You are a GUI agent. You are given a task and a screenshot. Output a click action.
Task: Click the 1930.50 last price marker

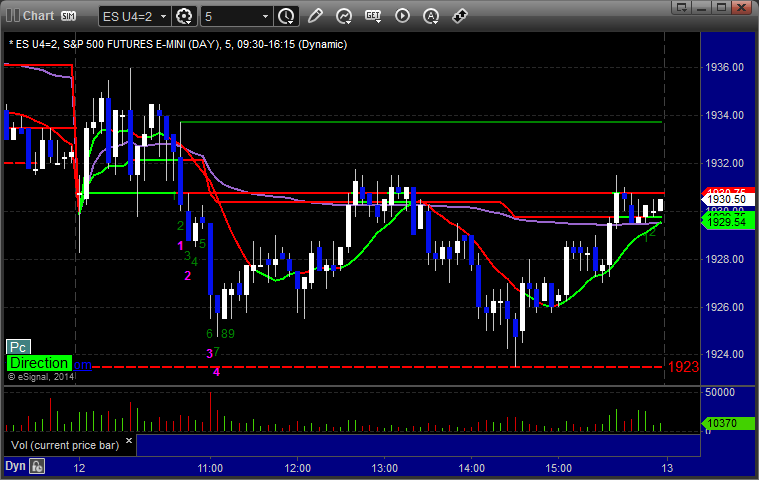728,199
